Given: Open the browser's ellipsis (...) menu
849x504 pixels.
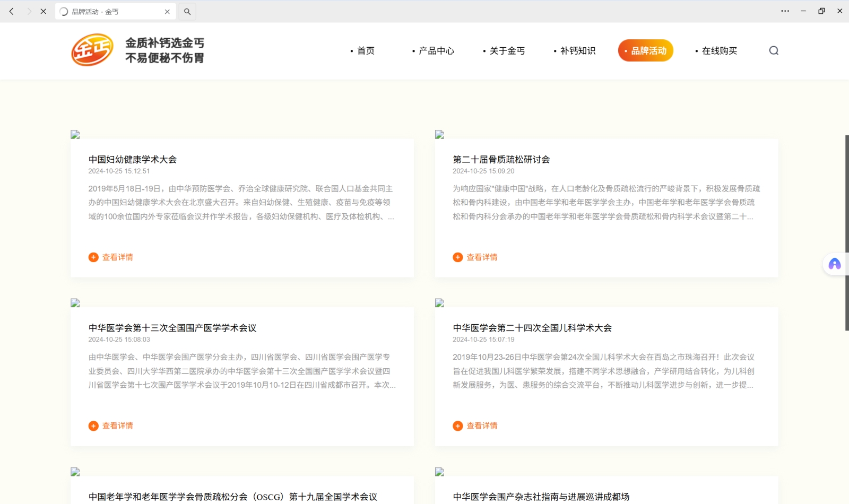Looking at the screenshot, I should [785, 11].
